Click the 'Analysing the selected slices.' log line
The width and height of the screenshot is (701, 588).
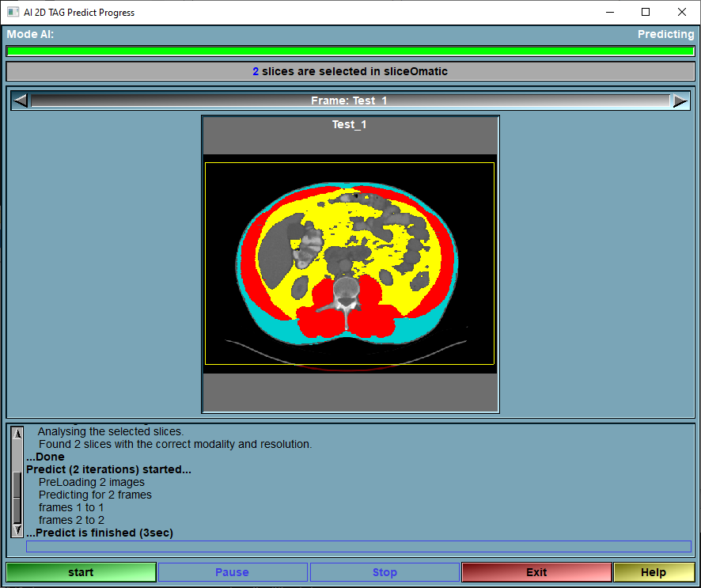point(111,431)
